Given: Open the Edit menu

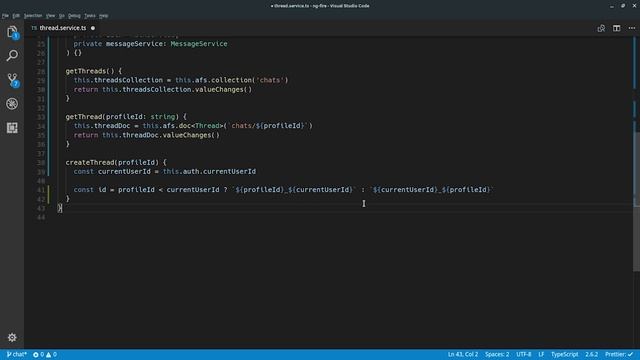Looking at the screenshot, I should pyautogui.click(x=16, y=16).
